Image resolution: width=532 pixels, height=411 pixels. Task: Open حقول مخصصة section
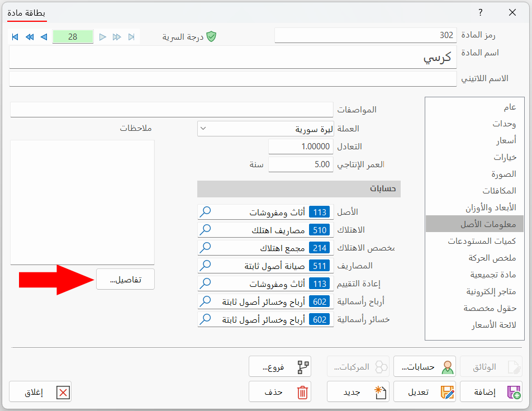pyautogui.click(x=474, y=308)
